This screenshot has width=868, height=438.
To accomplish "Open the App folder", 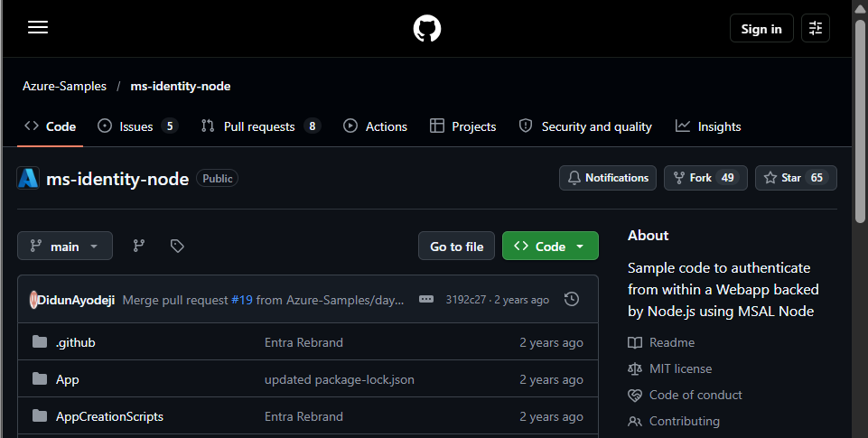I will tap(68, 380).
